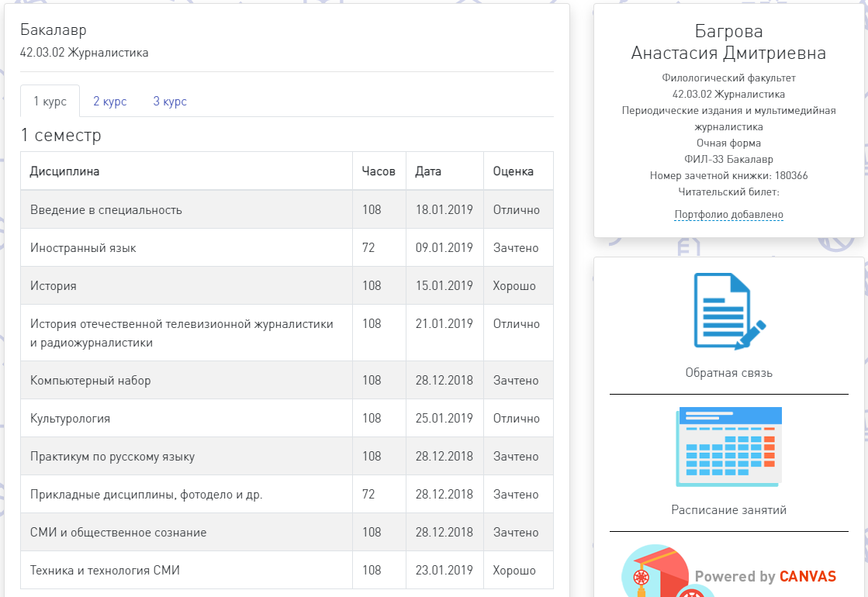Click the Портфолио добавлено link

click(x=728, y=215)
